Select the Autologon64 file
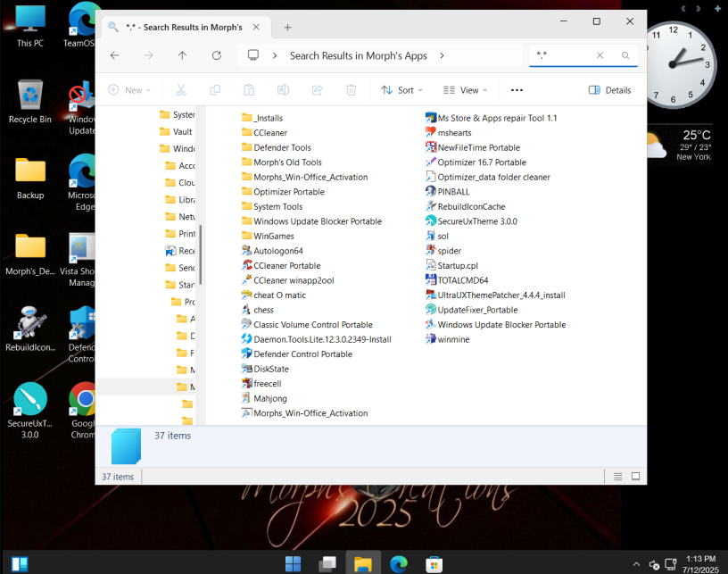The image size is (728, 574). 272,251
